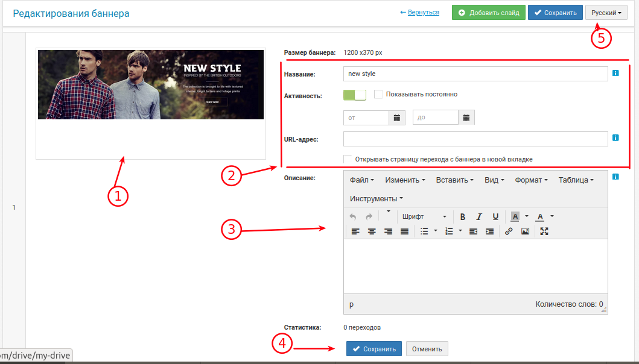Apply text color button
Image resolution: width=639 pixels, height=364 pixels.
540,216
